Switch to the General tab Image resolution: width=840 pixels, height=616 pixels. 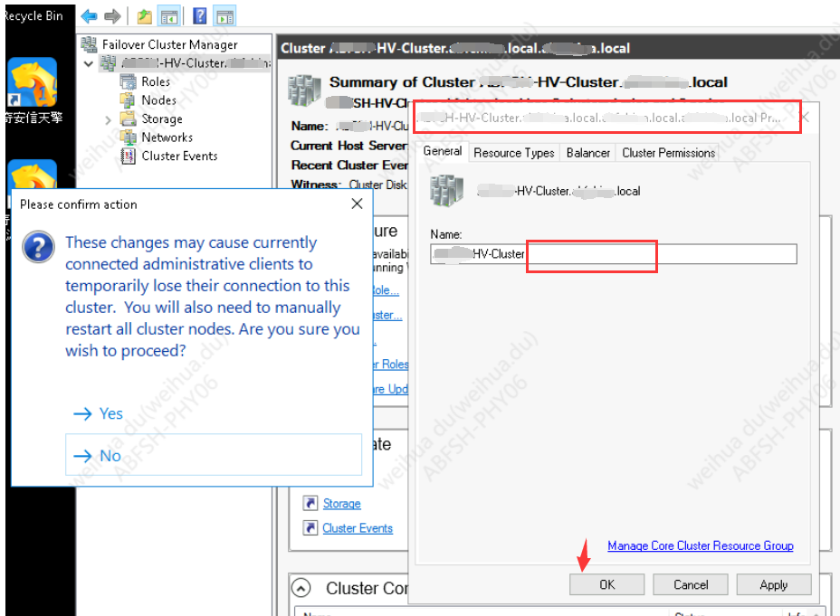(x=442, y=151)
